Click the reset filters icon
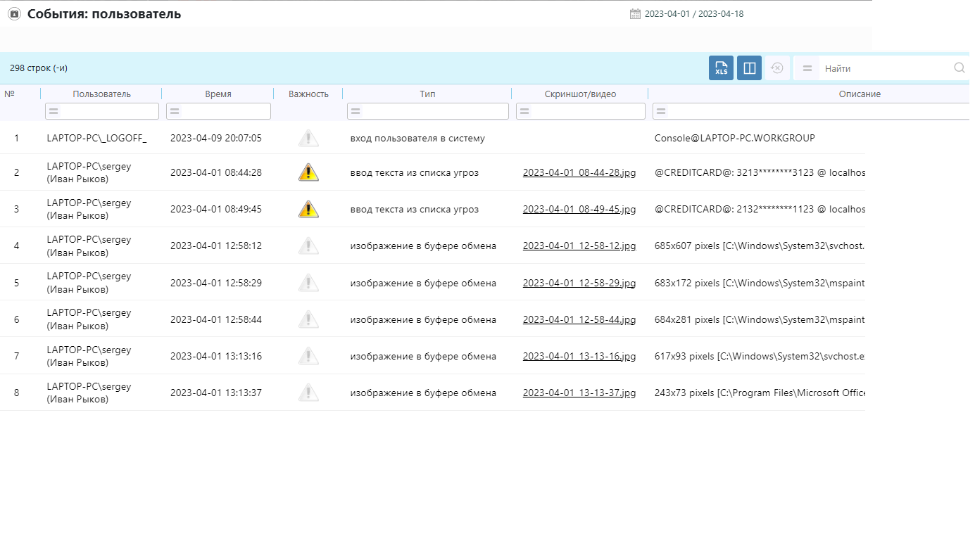Image resolution: width=975 pixels, height=560 pixels. tap(777, 68)
